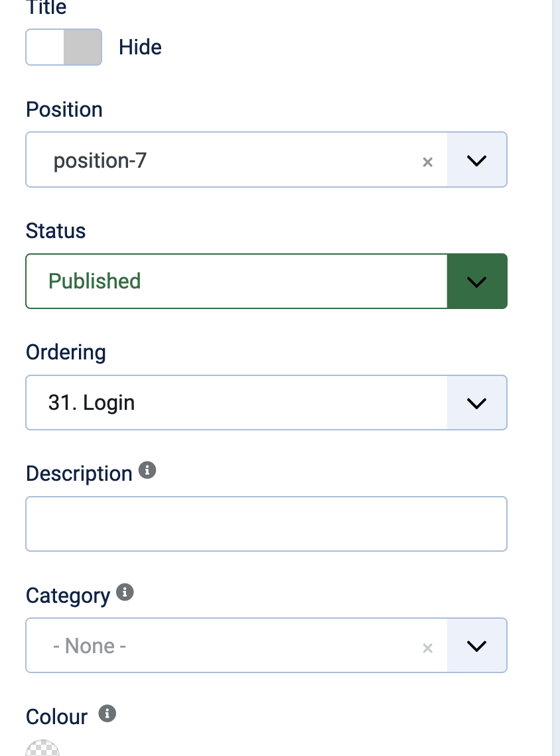The height and width of the screenshot is (756, 560).
Task: Clear the position-7 selection with the x
Action: point(428,161)
